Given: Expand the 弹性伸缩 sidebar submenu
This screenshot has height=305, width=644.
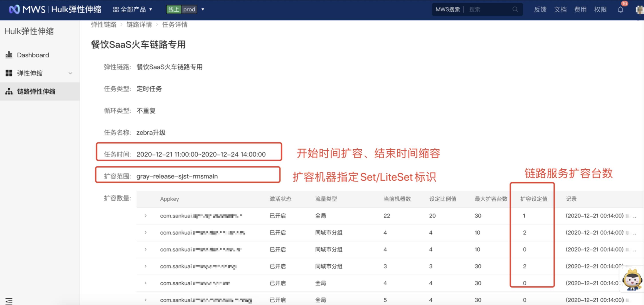Looking at the screenshot, I should tap(70, 73).
